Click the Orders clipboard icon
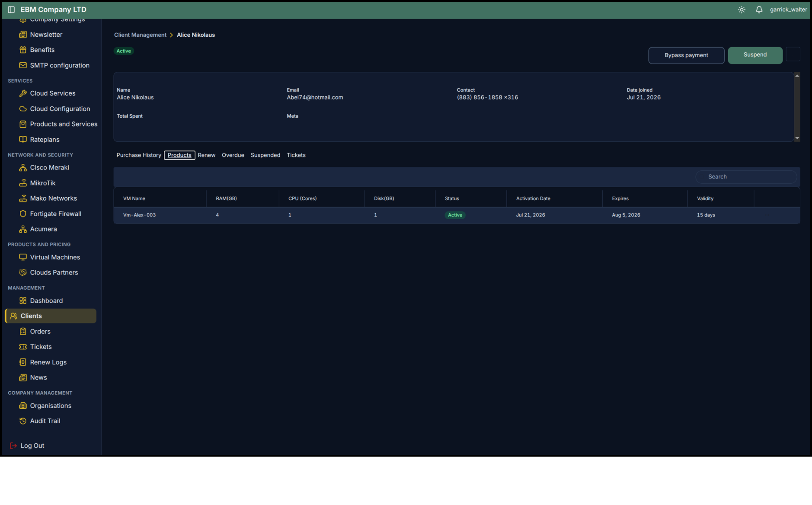 point(23,332)
